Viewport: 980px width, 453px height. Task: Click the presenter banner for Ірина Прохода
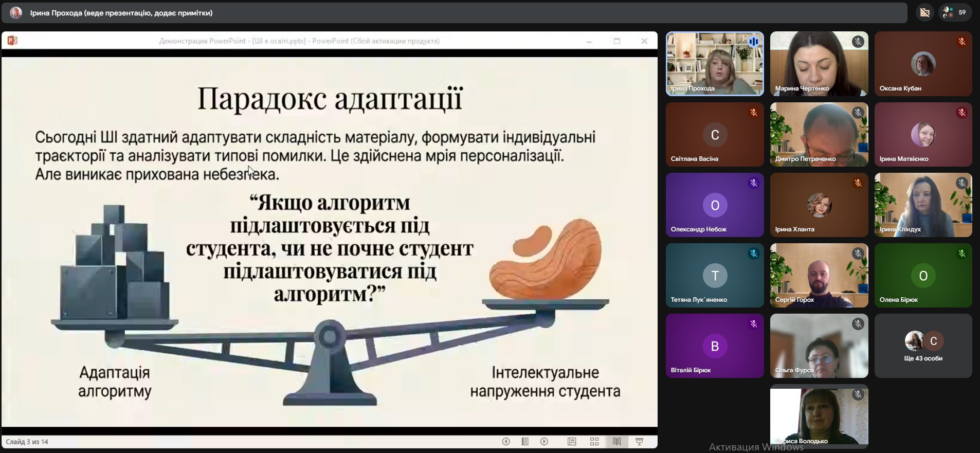point(121,13)
